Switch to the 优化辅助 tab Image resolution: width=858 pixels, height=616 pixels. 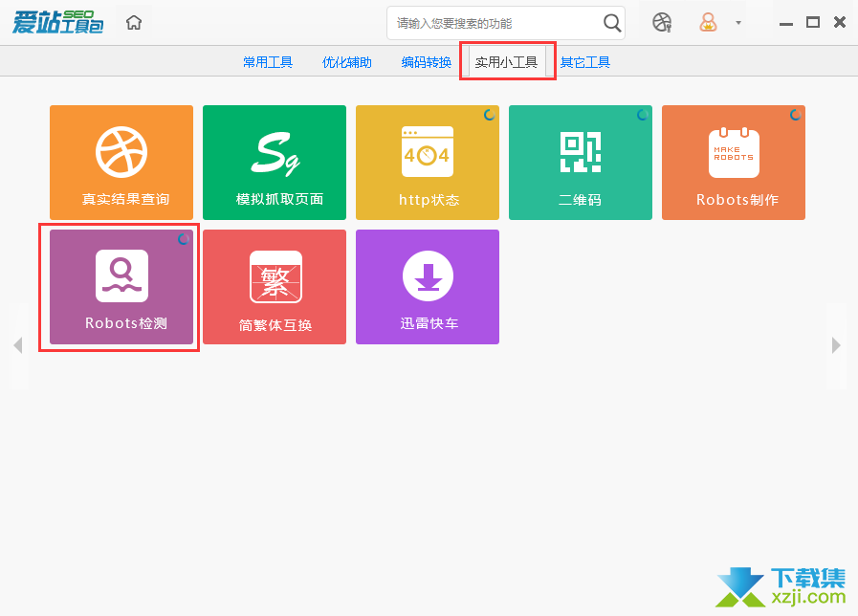pos(347,62)
